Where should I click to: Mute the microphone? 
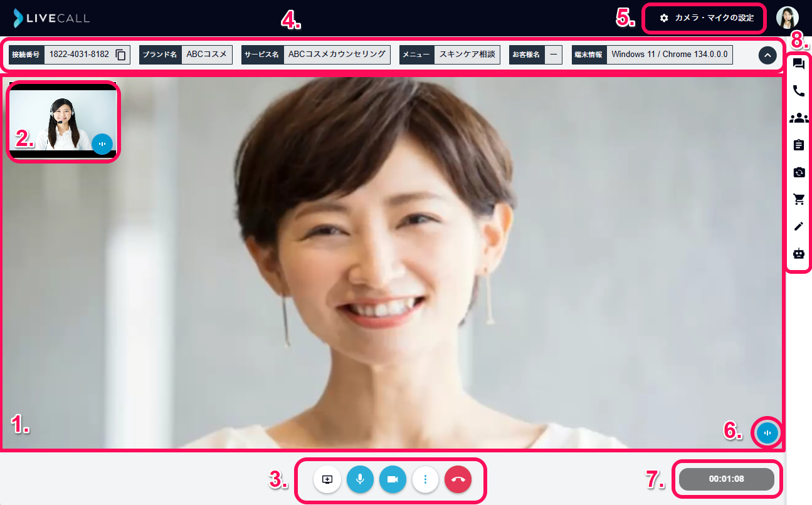click(360, 479)
